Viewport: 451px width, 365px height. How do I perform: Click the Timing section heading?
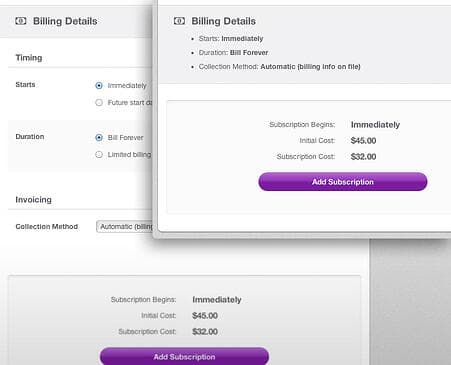click(x=29, y=58)
